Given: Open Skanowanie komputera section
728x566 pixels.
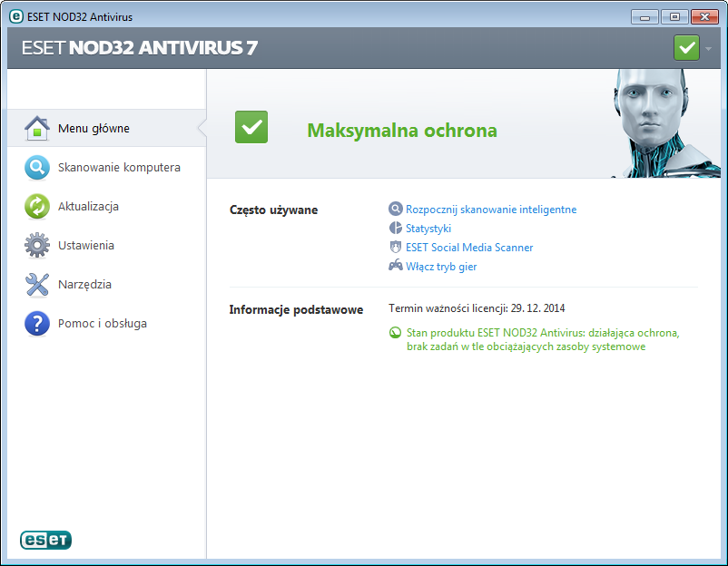Looking at the screenshot, I should (x=107, y=168).
